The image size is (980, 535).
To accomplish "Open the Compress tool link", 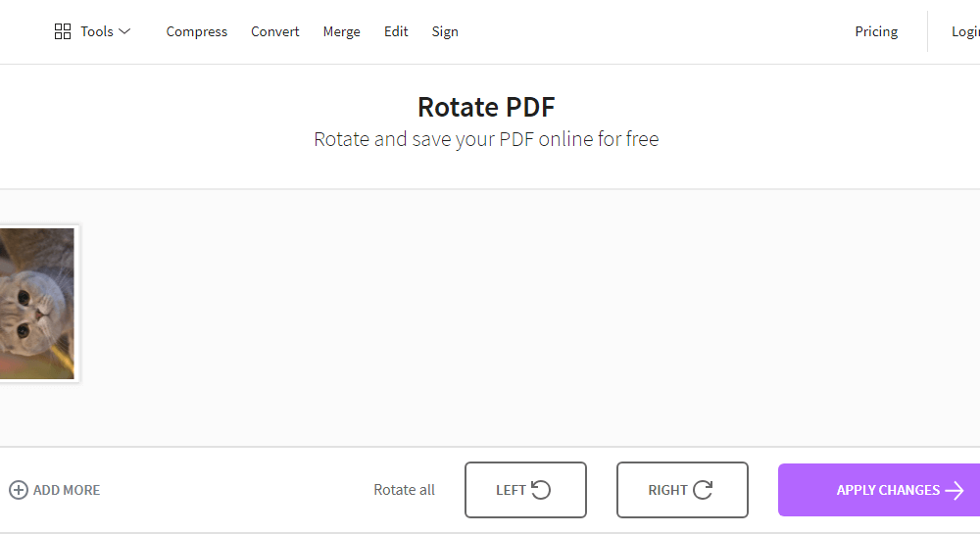I will click(196, 31).
